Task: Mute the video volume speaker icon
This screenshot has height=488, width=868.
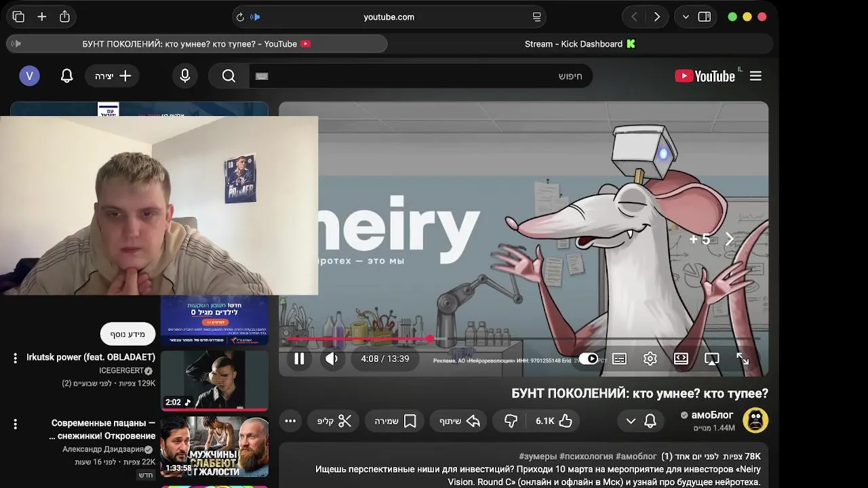Action: [x=332, y=359]
